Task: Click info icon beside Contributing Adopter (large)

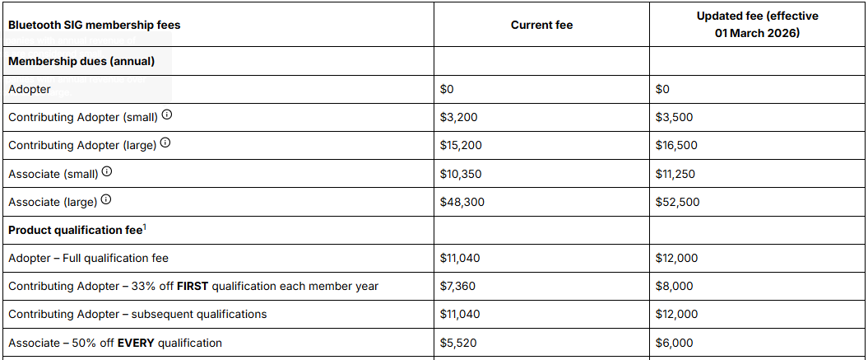Action: tap(165, 144)
